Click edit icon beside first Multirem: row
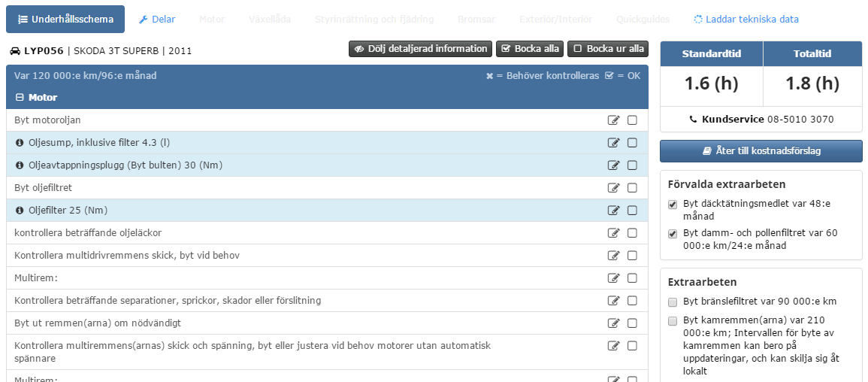The height and width of the screenshot is (382, 868). (x=613, y=278)
